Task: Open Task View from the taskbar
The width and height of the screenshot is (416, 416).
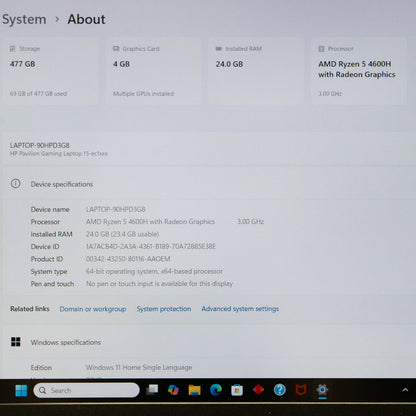Action: (x=152, y=390)
